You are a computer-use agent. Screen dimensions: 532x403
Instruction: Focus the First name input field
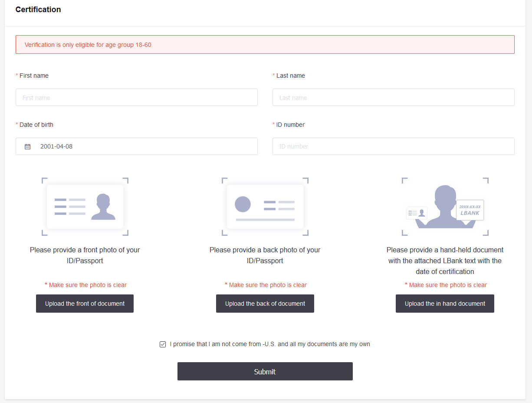point(137,98)
